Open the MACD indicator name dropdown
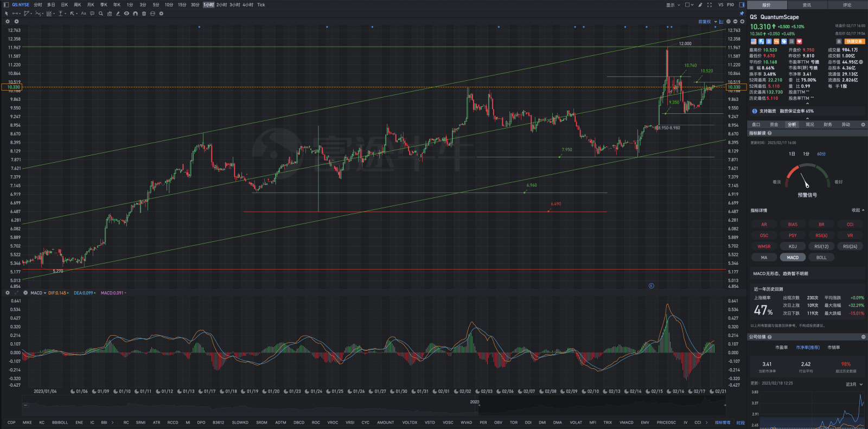The image size is (868, 429). click(x=38, y=293)
